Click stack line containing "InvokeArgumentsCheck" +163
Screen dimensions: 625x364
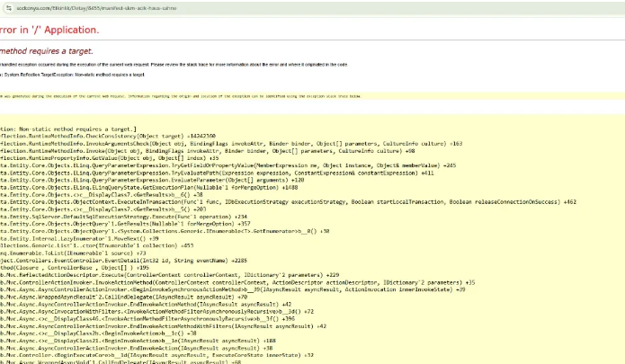tap(231, 144)
